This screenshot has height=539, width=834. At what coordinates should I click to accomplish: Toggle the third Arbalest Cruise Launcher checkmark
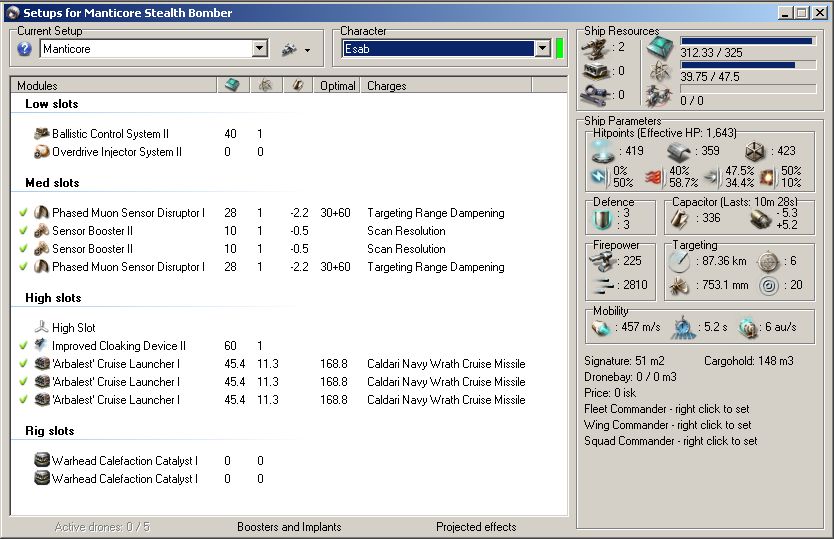tap(23, 400)
